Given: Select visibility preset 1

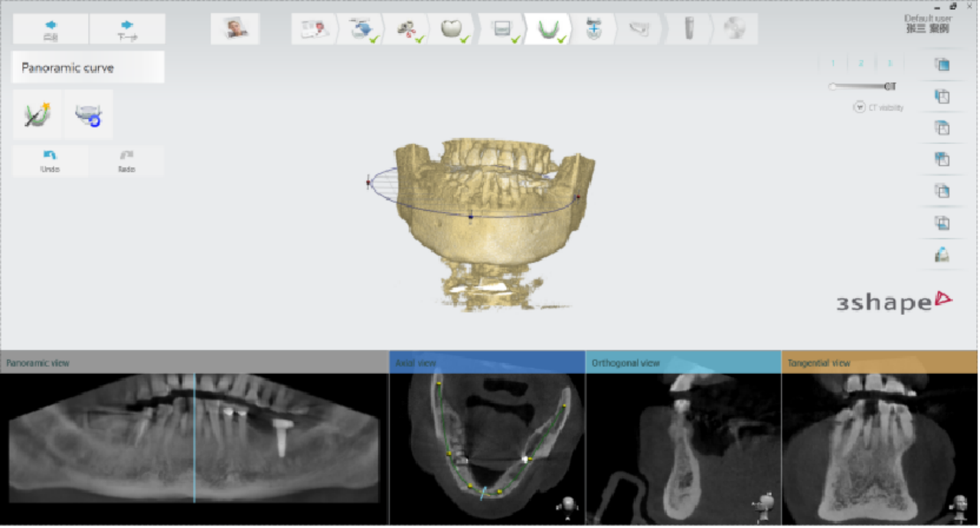Looking at the screenshot, I should pyautogui.click(x=833, y=64).
